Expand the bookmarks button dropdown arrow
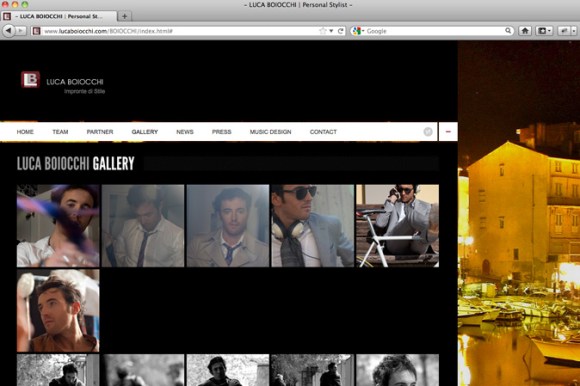 click(550, 31)
